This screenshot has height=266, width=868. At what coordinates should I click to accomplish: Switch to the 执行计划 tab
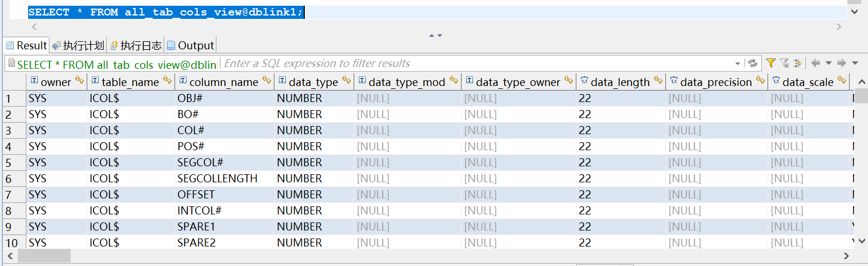coord(78,45)
